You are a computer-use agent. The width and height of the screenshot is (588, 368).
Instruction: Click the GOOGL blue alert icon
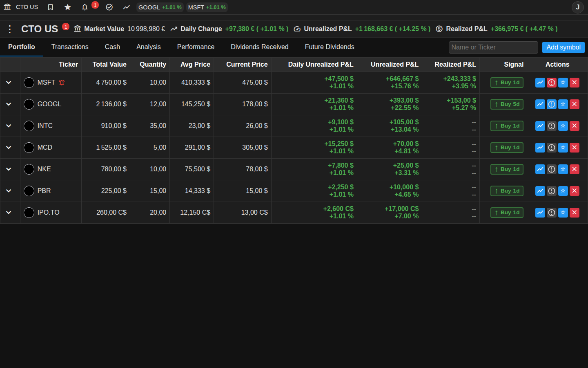pos(551,104)
